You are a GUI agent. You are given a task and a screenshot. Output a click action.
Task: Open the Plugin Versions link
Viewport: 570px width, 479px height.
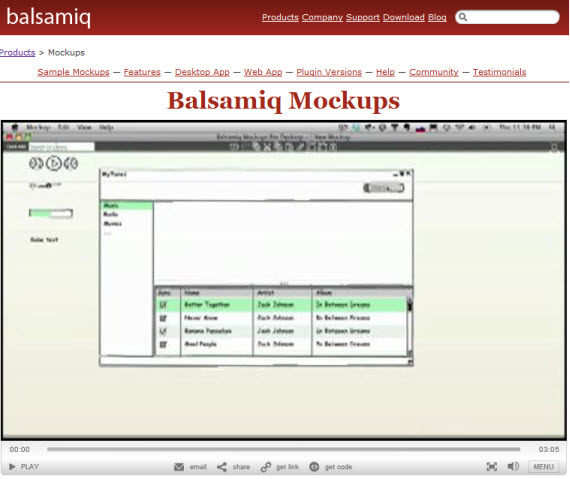point(329,72)
